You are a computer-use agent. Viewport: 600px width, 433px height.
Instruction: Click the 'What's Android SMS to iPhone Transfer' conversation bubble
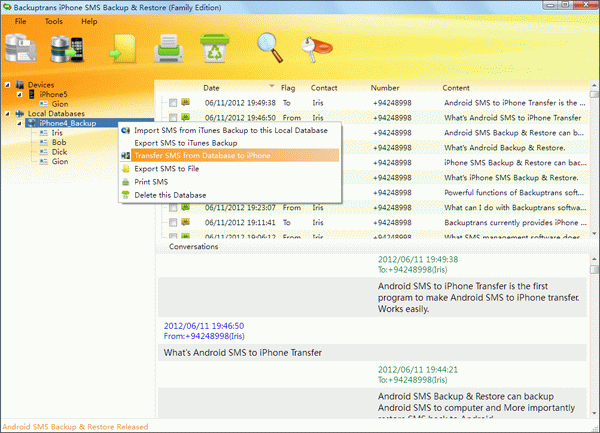(372, 353)
